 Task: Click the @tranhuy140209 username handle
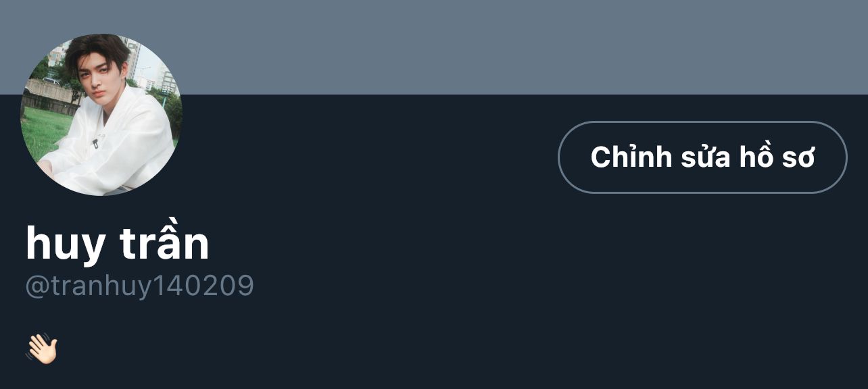[139, 286]
